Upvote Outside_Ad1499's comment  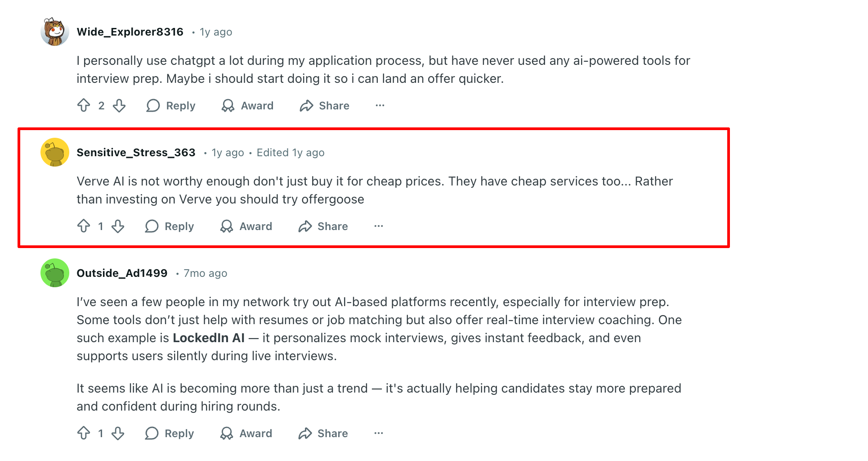pos(84,433)
